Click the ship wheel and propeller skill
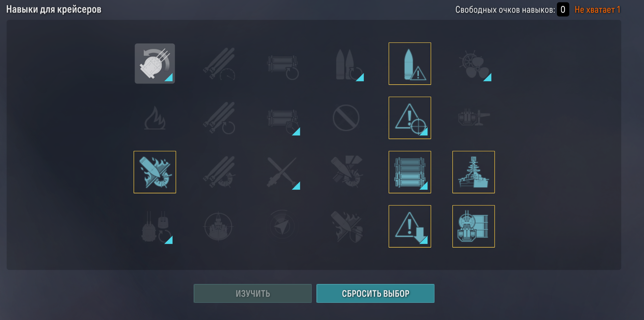This screenshot has height=320, width=644. 474,64
